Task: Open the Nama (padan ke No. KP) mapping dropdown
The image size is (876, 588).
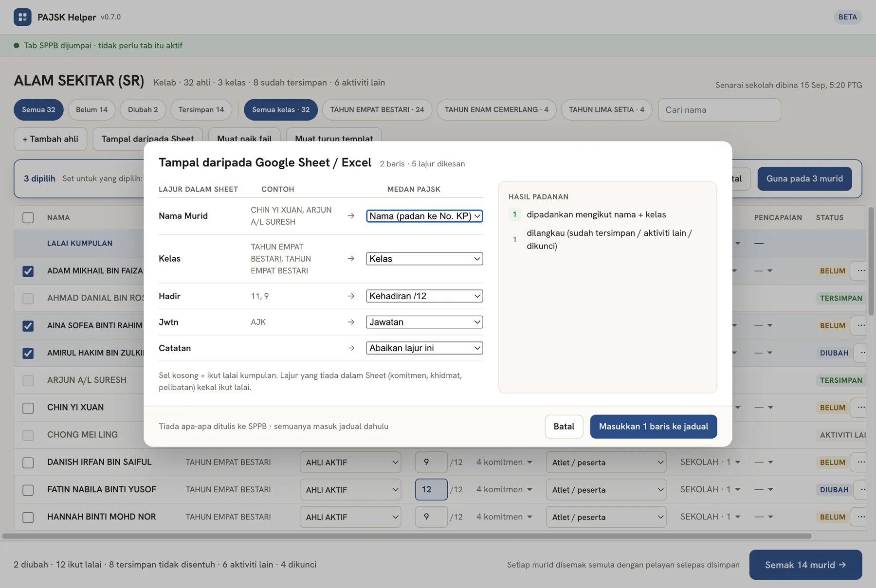Action: (424, 216)
